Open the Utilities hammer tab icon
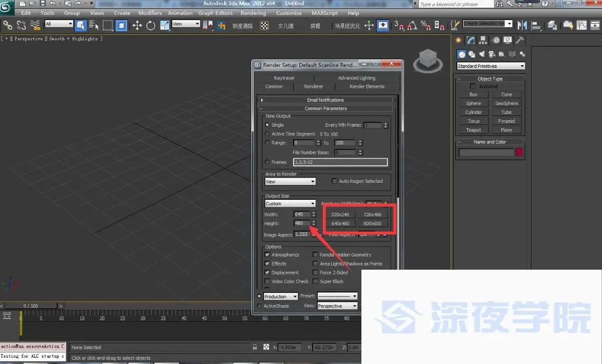The width and height of the screenshot is (602, 364). click(520, 40)
